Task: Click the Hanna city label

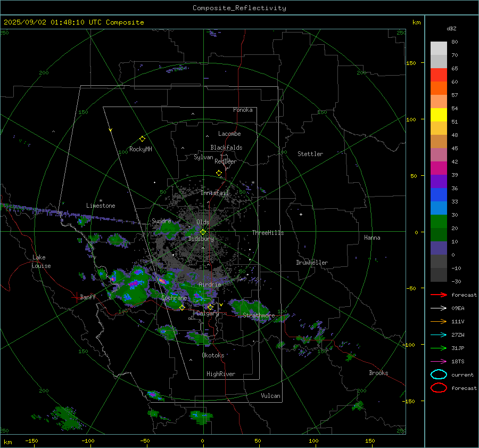Action: click(372, 238)
